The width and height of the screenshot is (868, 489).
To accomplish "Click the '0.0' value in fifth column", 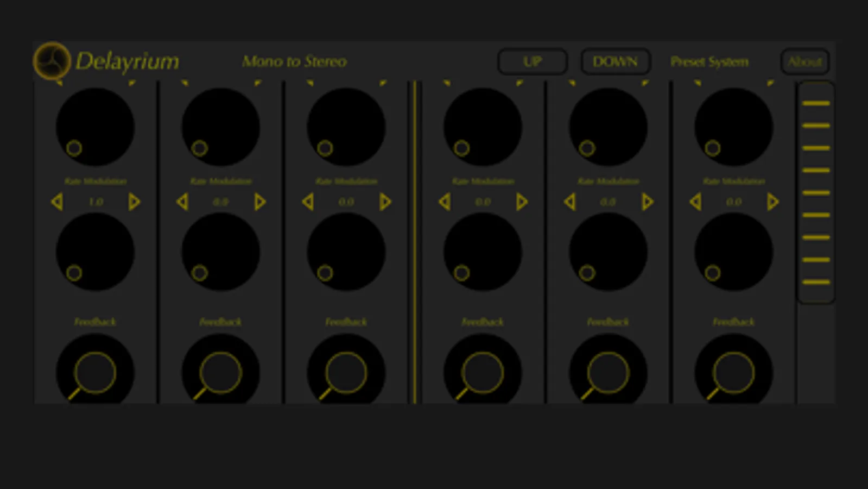I will pos(608,202).
